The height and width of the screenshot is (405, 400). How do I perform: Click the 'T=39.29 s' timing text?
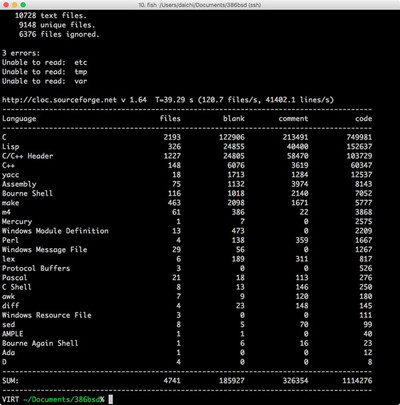coord(174,100)
